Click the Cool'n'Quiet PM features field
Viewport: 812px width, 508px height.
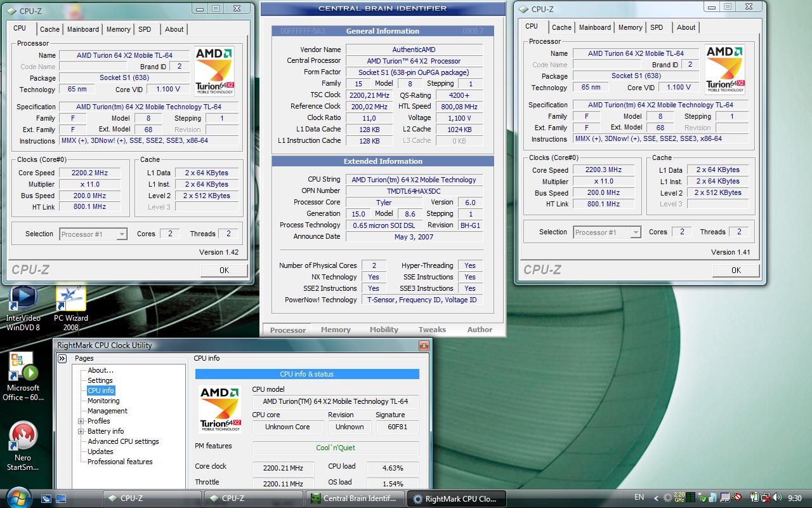[336, 448]
